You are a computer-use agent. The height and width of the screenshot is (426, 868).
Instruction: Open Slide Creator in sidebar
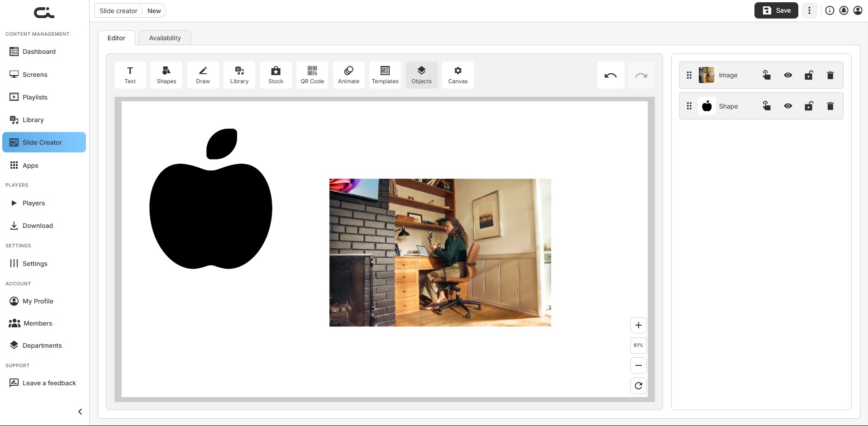pos(44,142)
